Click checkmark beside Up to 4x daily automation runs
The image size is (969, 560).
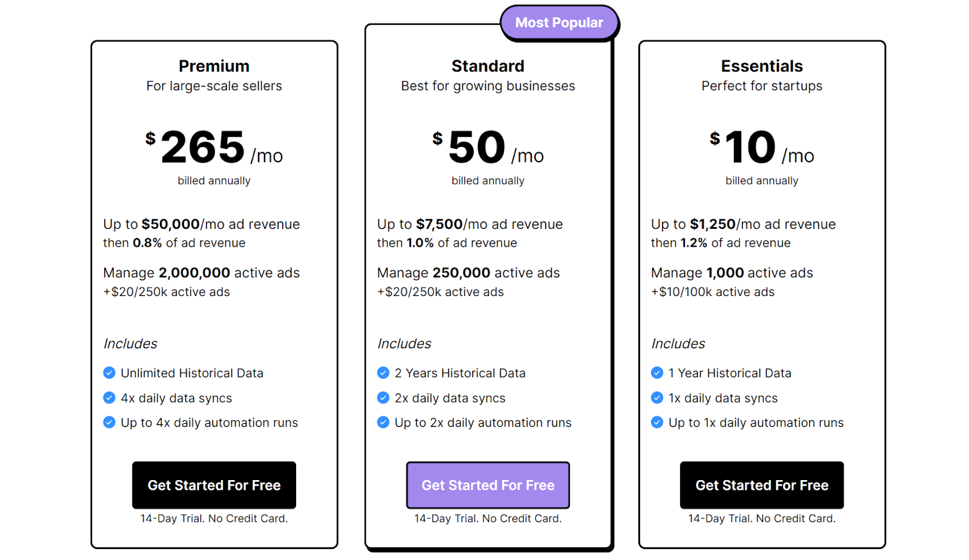pyautogui.click(x=109, y=423)
